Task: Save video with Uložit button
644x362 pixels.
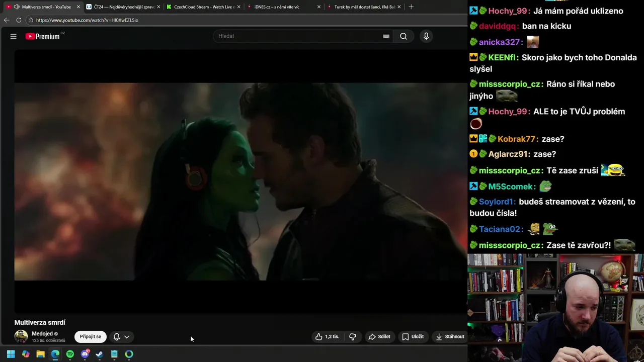Action: pos(413,337)
